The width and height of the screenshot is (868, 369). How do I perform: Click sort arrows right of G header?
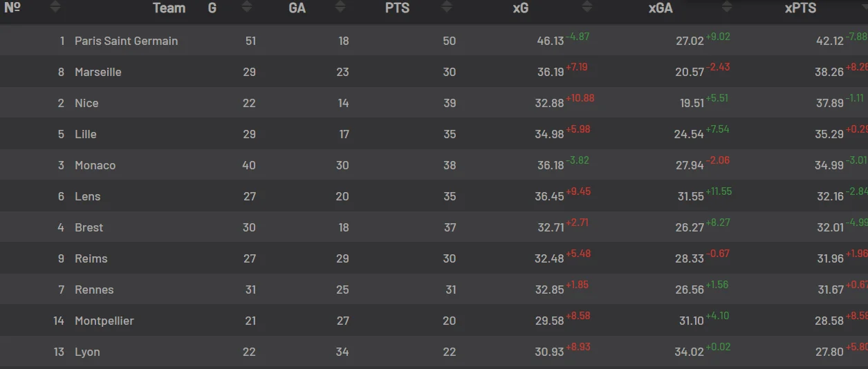[x=246, y=8]
